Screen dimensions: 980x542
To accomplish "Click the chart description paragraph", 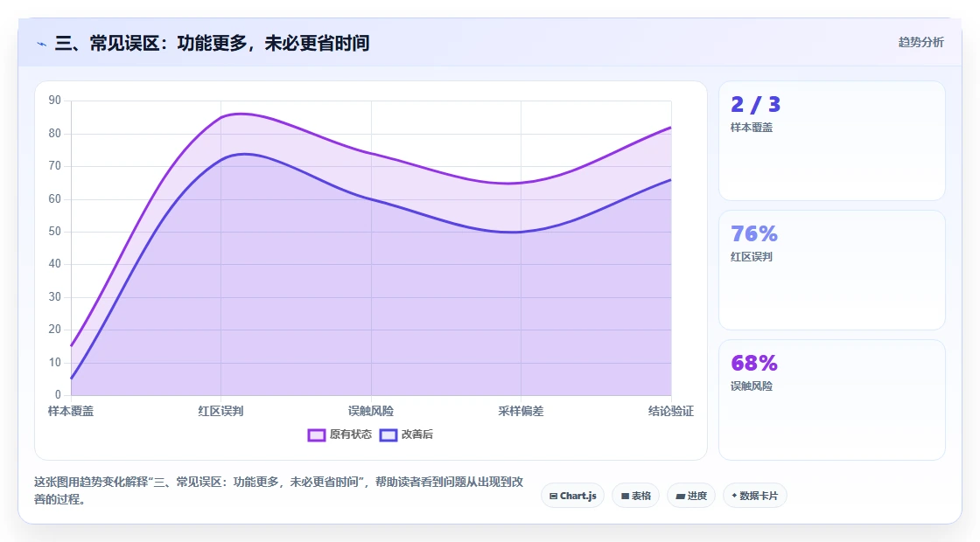I will click(279, 490).
